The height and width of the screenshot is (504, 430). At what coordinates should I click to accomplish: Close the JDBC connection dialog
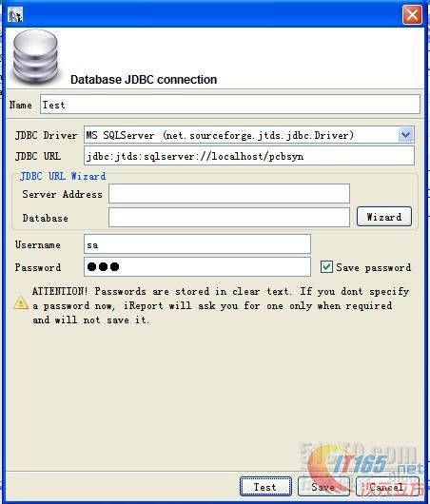tap(412, 14)
